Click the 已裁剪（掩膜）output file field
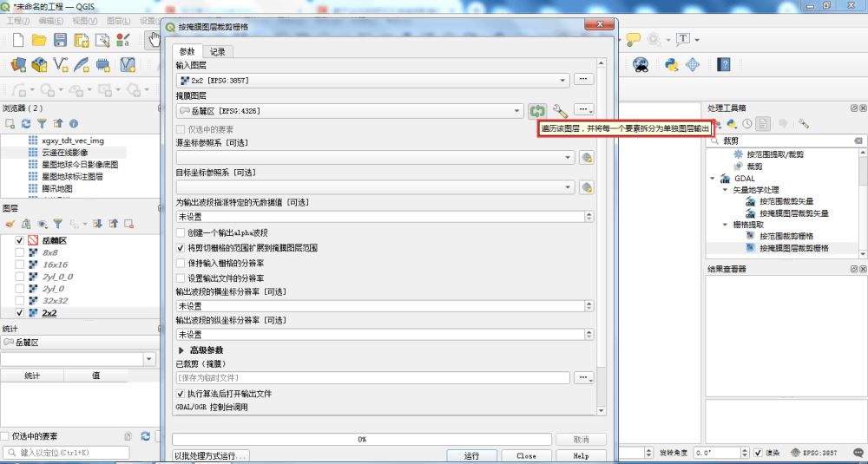 pyautogui.click(x=372, y=378)
